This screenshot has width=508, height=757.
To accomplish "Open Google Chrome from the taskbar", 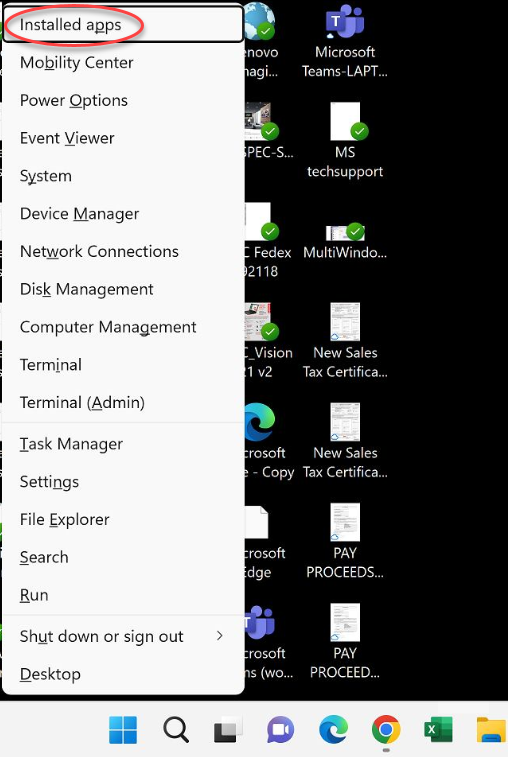I will point(386,729).
